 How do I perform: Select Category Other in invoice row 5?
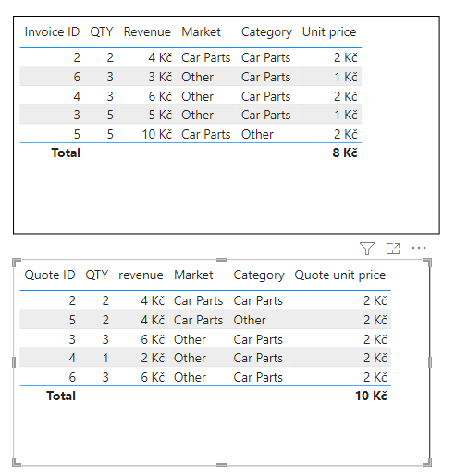(x=257, y=134)
